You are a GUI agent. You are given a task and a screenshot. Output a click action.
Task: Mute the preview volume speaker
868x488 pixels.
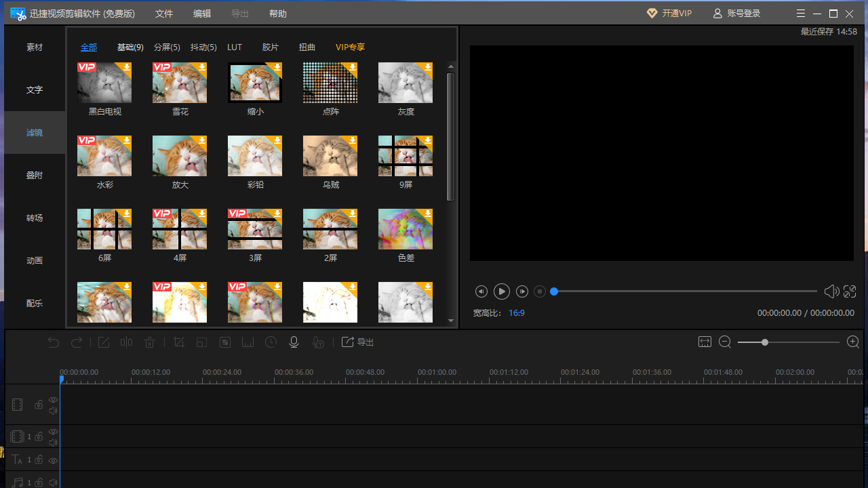click(831, 291)
